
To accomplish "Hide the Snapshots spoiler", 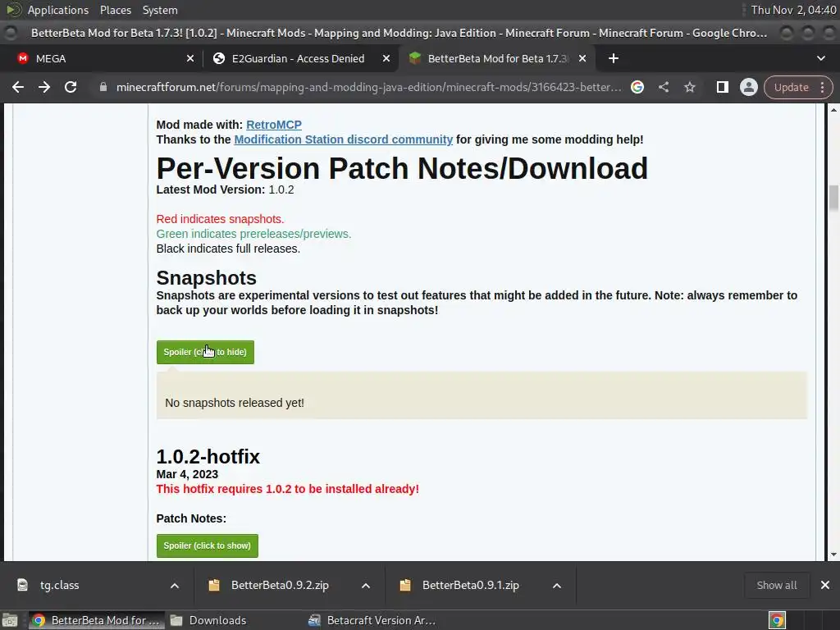I will click(205, 352).
